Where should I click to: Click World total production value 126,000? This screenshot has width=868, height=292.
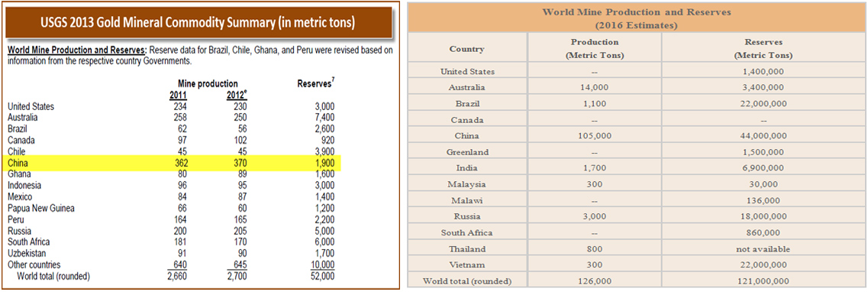(x=595, y=281)
